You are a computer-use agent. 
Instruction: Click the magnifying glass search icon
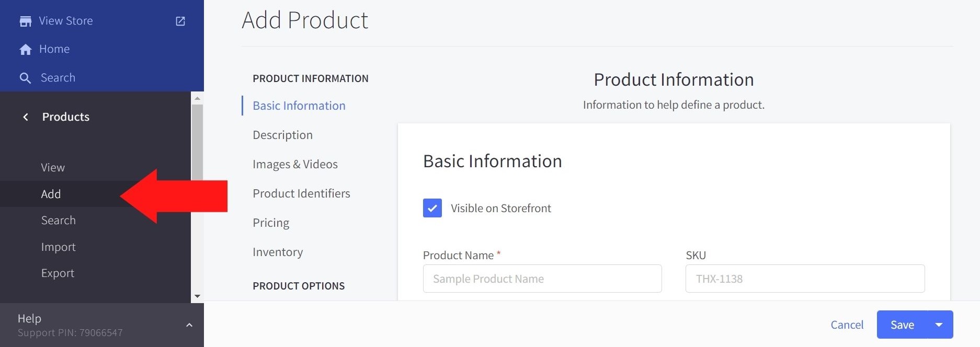point(25,78)
